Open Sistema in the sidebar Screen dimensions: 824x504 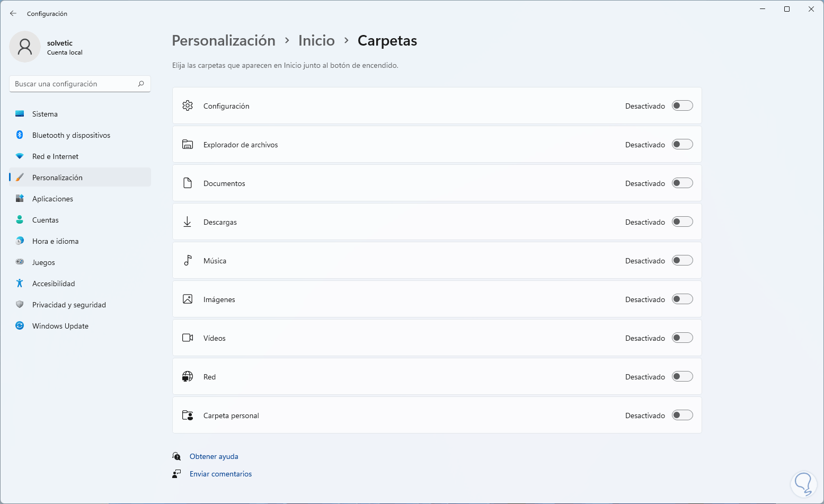tap(45, 114)
